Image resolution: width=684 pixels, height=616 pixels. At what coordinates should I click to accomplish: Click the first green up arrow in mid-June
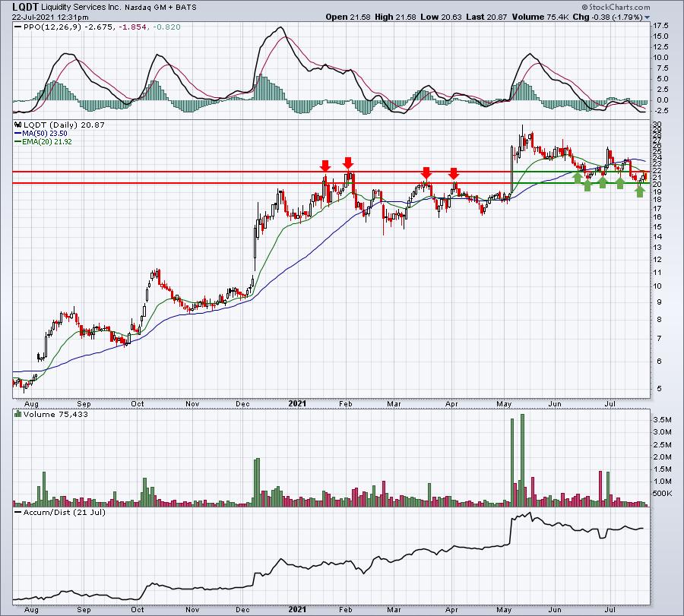pos(577,176)
